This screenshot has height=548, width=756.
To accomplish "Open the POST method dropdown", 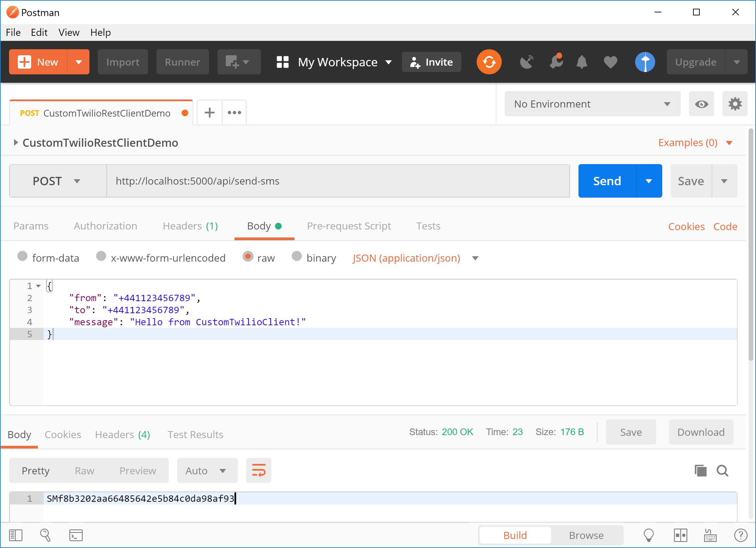I will coord(58,181).
